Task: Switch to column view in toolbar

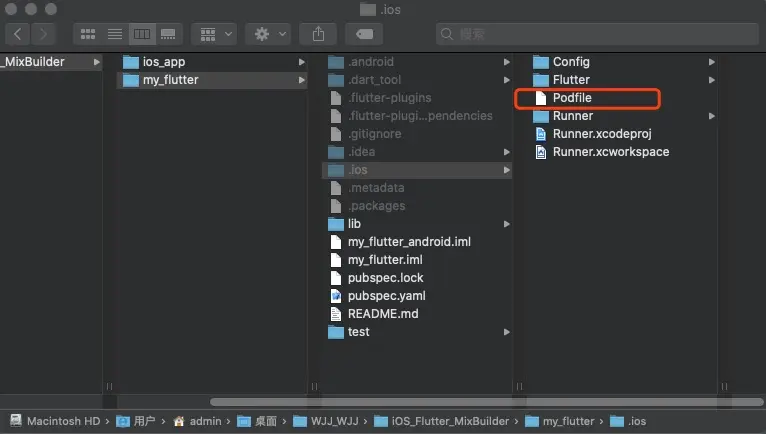Action: pos(142,34)
